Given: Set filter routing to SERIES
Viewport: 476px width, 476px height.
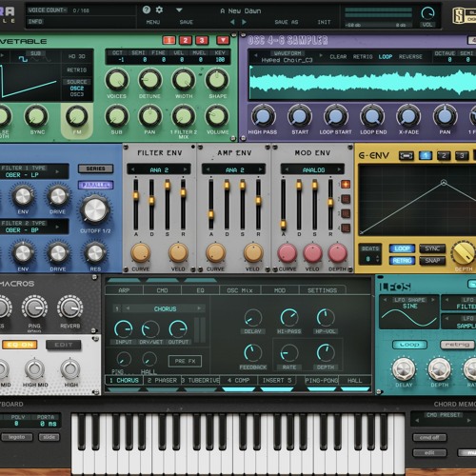Looking at the screenshot, I should (x=95, y=169).
